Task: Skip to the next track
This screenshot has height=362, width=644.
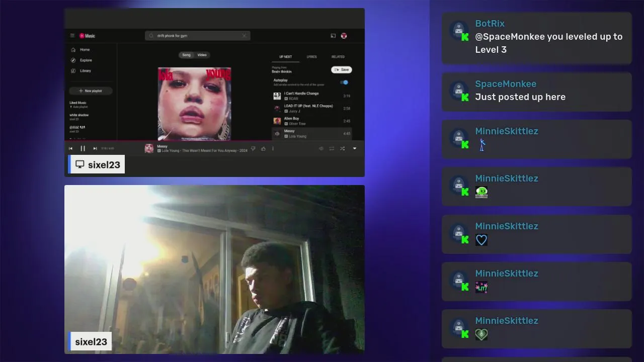Action: pyautogui.click(x=95, y=149)
